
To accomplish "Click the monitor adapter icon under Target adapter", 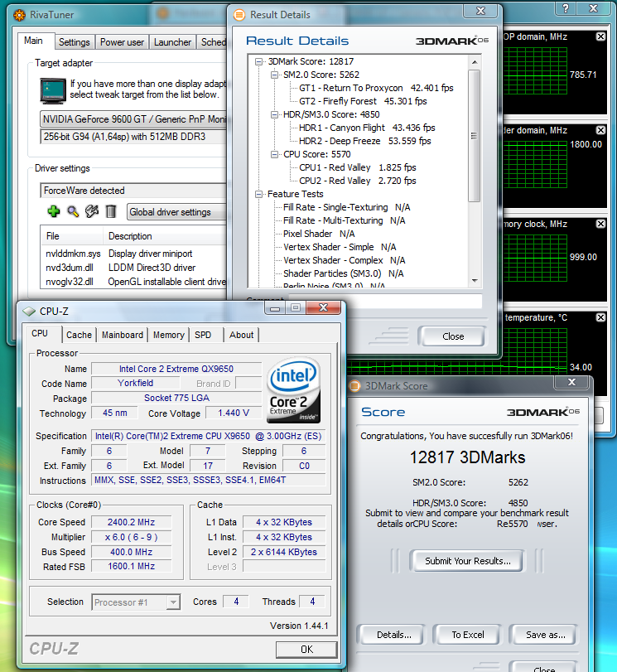I will 53,90.
